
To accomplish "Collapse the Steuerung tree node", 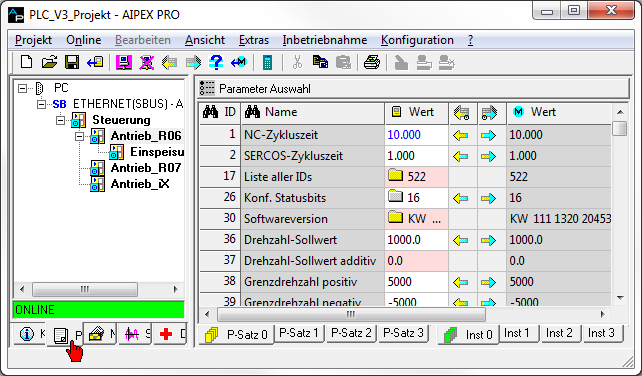I will tap(60, 120).
